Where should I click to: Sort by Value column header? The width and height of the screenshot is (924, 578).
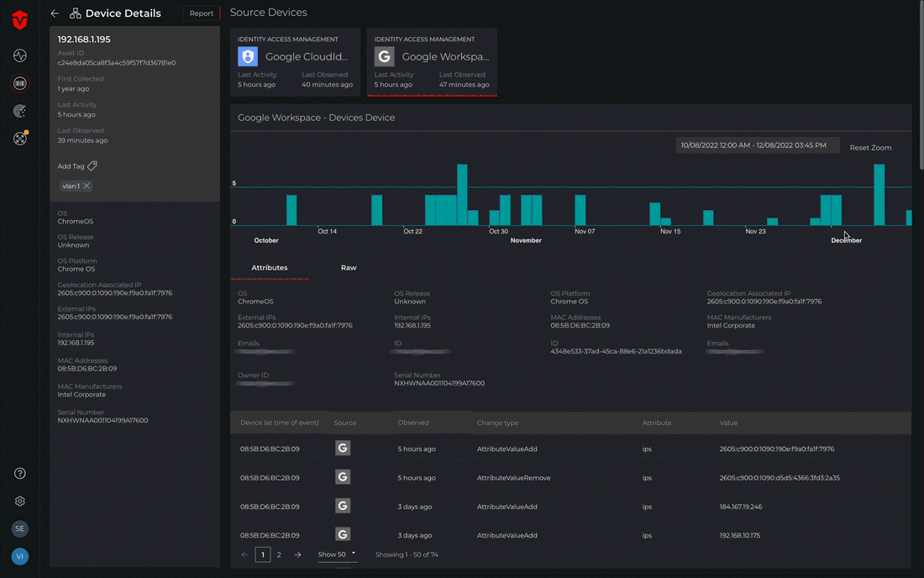tap(728, 423)
